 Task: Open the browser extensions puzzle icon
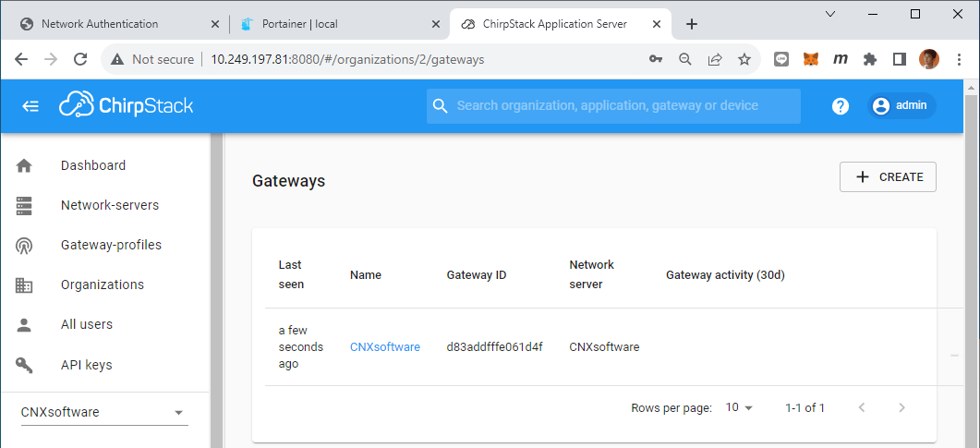point(869,59)
